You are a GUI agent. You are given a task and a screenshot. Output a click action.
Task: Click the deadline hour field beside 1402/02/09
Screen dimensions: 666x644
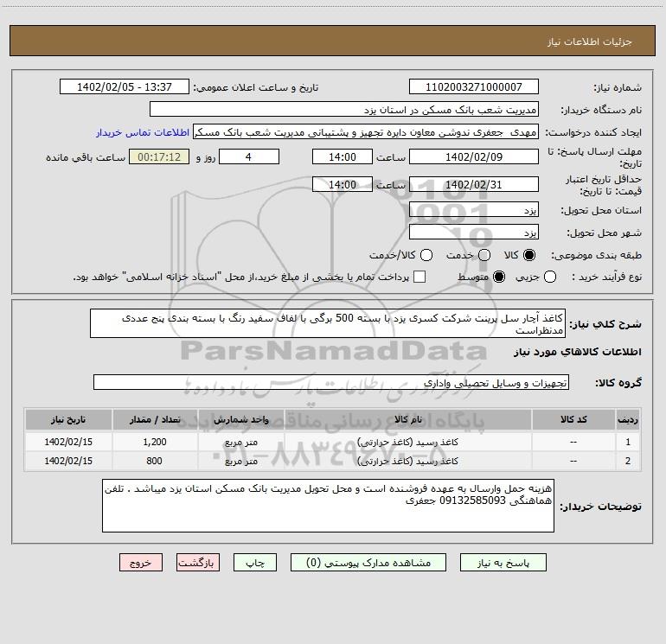343,157
